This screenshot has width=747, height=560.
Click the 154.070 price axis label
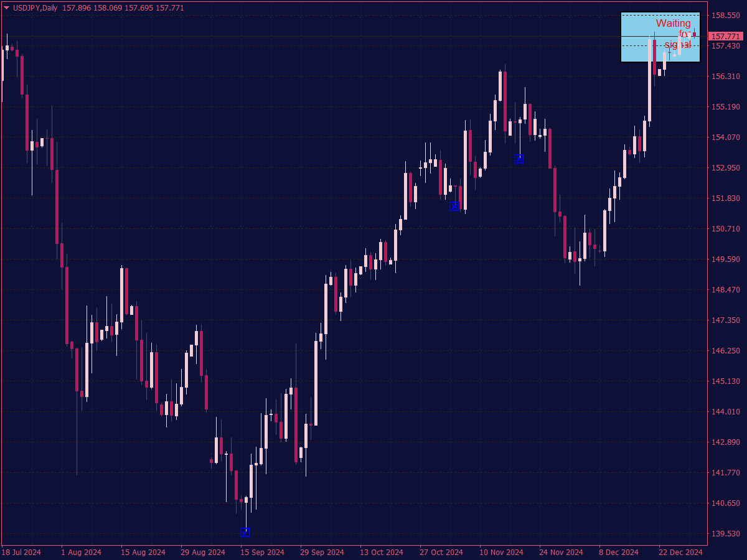click(725, 137)
